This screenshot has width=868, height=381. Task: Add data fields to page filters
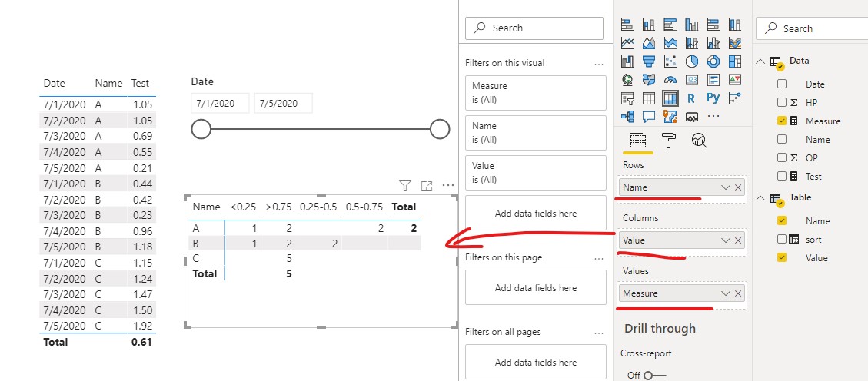coord(536,287)
